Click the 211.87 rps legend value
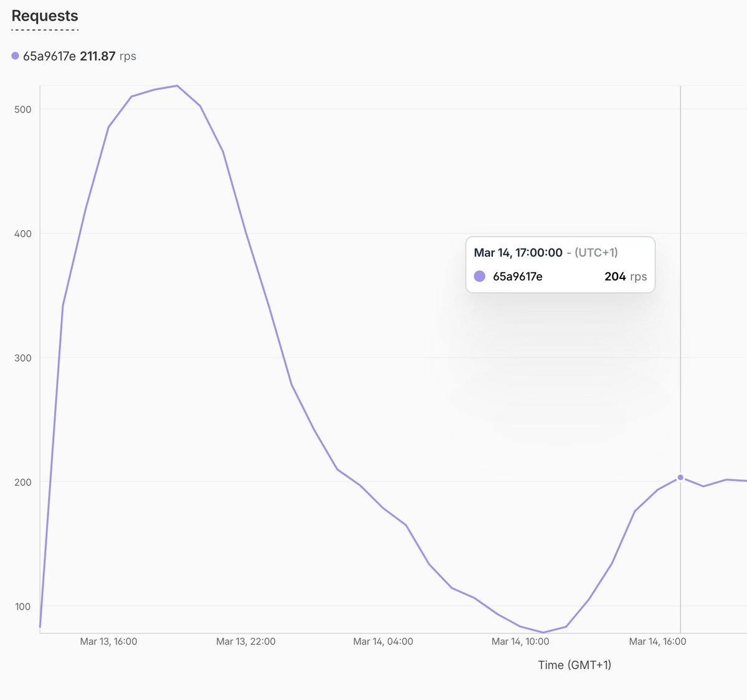The width and height of the screenshot is (747, 700). (108, 56)
